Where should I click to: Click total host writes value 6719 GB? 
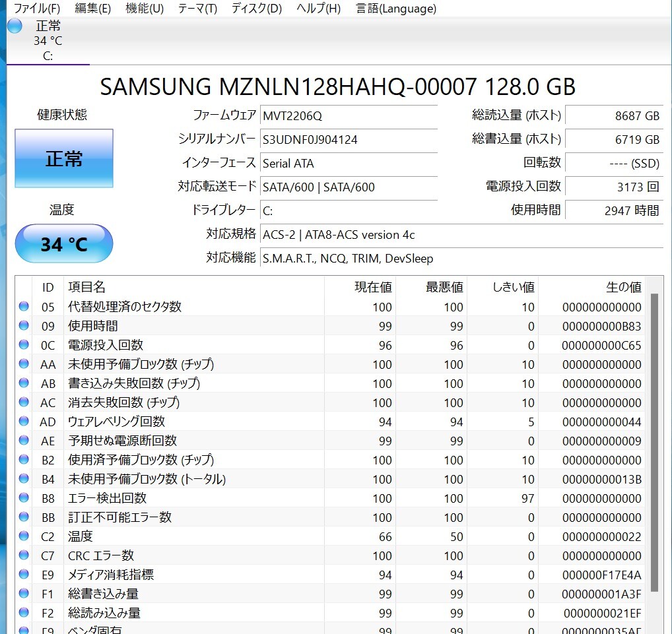pyautogui.click(x=614, y=140)
